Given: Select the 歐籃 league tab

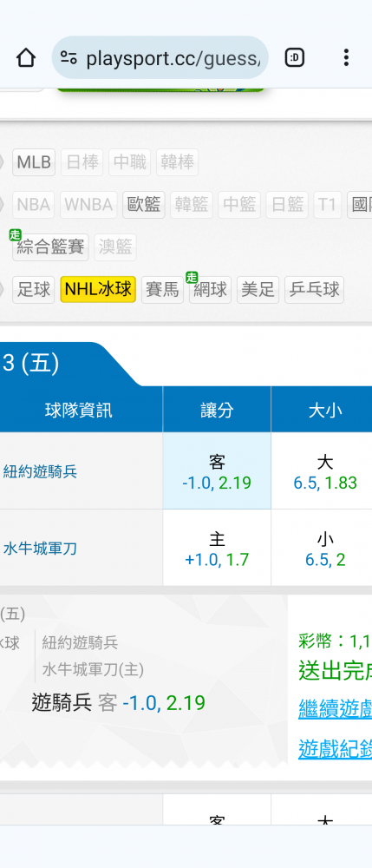Looking at the screenshot, I should (x=144, y=205).
